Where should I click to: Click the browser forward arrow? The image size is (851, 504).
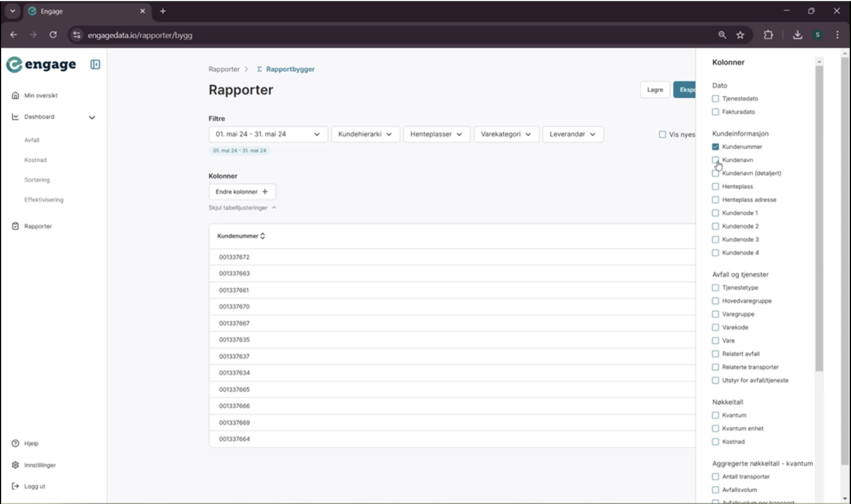coord(34,35)
